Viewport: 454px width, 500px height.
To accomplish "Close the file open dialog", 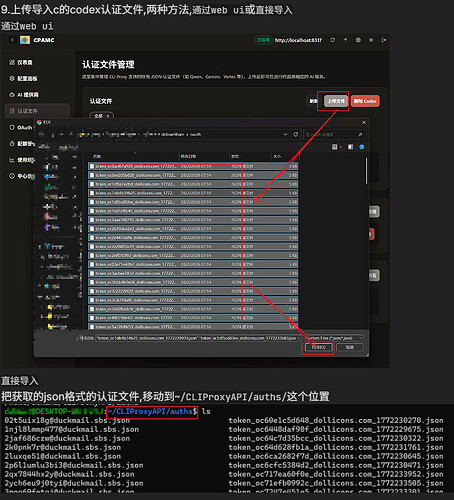I will [364, 122].
